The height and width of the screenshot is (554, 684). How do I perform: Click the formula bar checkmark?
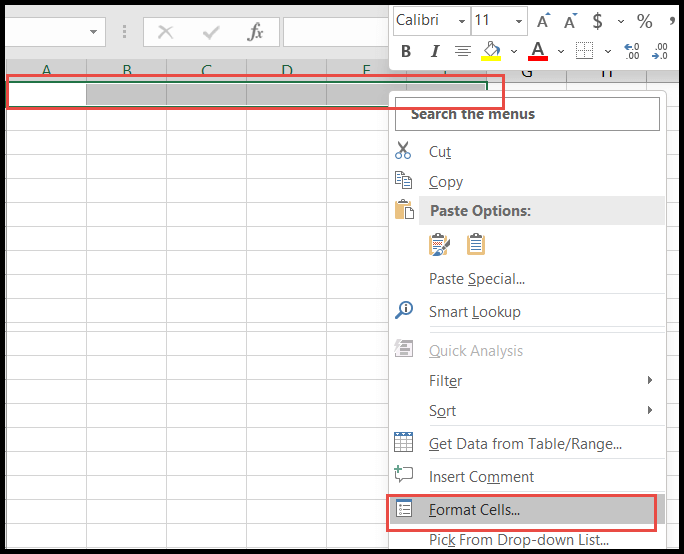point(211,32)
